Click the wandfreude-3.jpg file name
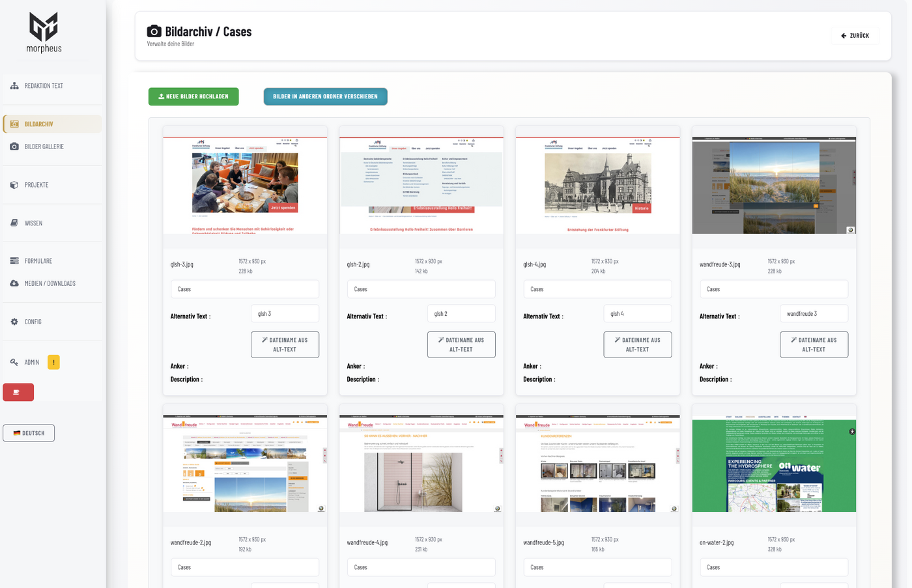This screenshot has width=912, height=588. 720,264
